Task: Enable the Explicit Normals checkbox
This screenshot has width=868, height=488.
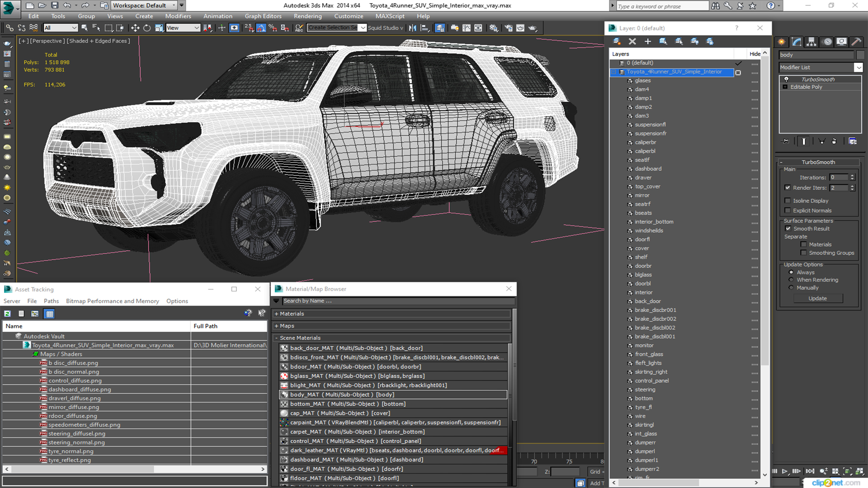Action: 788,211
